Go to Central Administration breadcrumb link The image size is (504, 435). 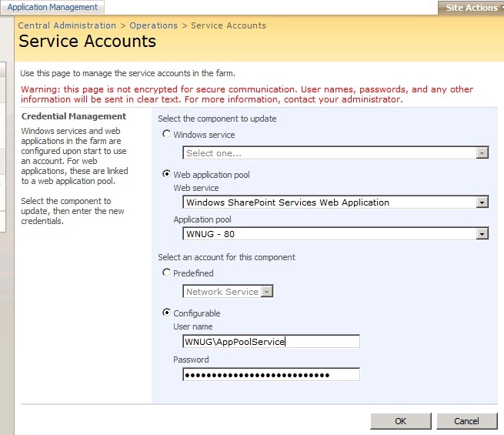tap(67, 25)
